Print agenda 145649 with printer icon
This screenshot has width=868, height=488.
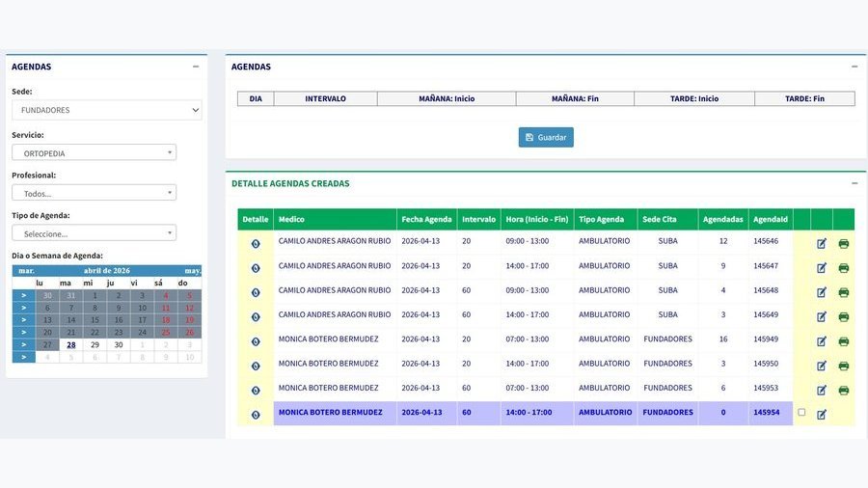tap(844, 317)
